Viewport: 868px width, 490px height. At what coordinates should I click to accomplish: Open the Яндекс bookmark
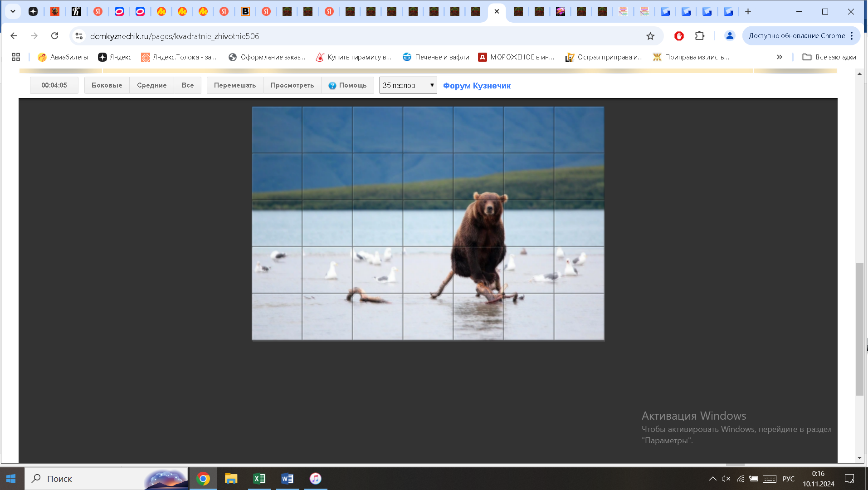point(115,57)
